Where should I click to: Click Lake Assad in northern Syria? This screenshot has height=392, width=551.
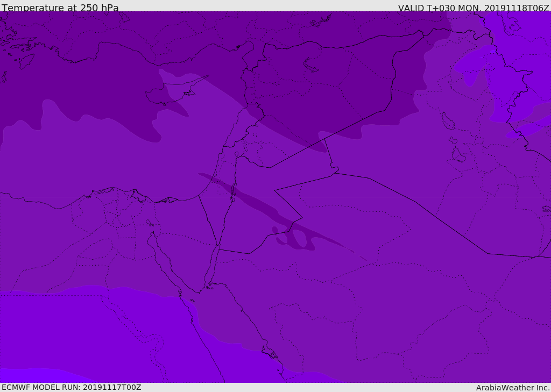coord(311,65)
